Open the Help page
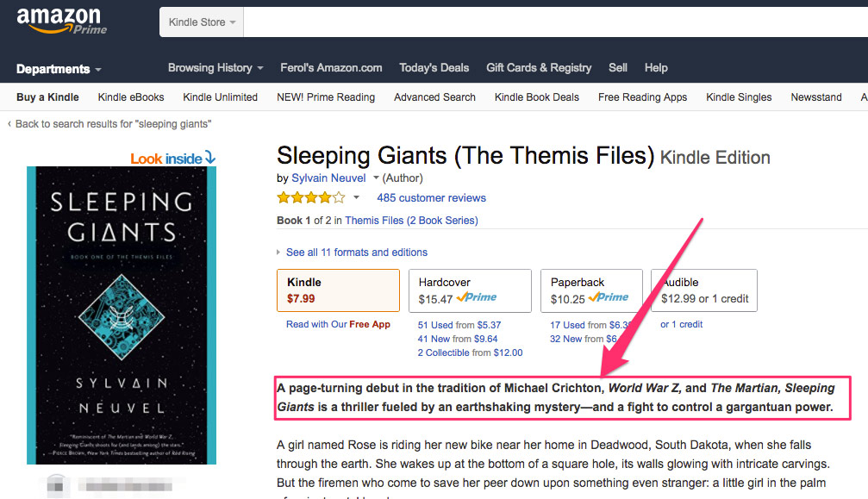The image size is (868, 499). click(x=656, y=68)
